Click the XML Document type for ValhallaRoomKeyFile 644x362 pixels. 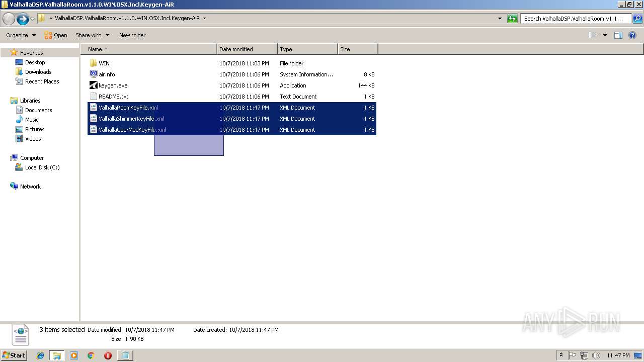tap(297, 108)
